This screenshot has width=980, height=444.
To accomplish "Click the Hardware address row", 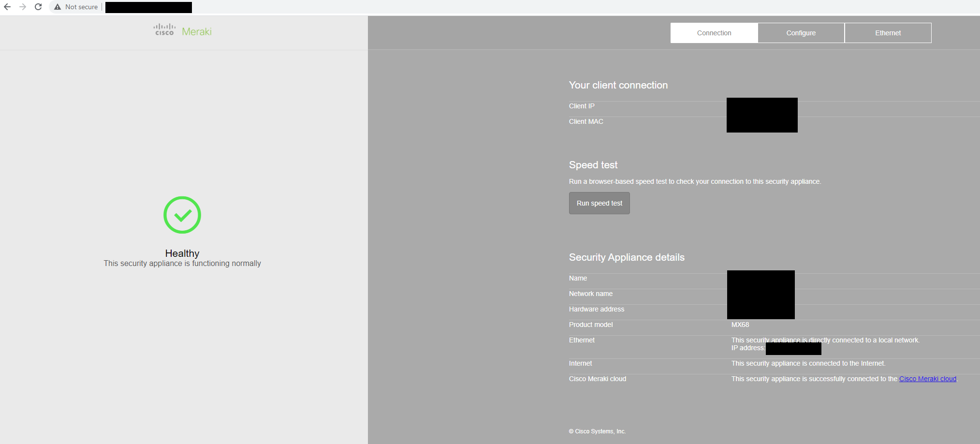I will coord(597,309).
